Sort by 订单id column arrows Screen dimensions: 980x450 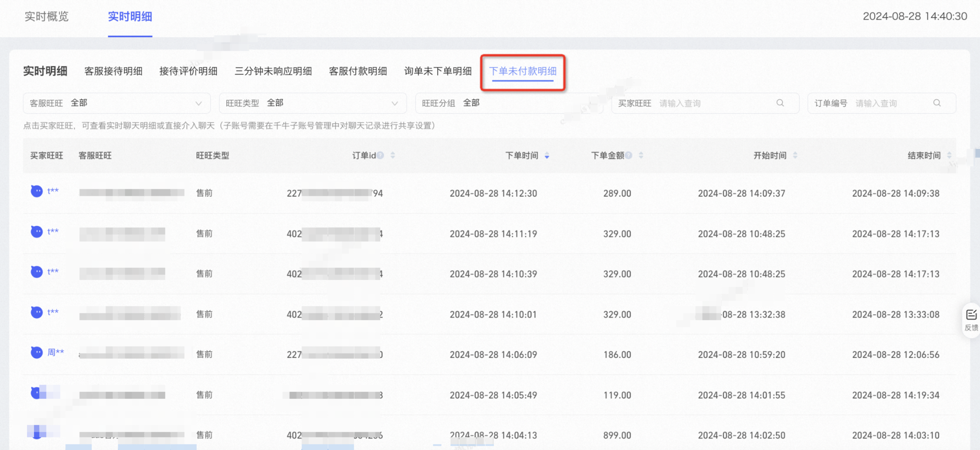click(393, 156)
